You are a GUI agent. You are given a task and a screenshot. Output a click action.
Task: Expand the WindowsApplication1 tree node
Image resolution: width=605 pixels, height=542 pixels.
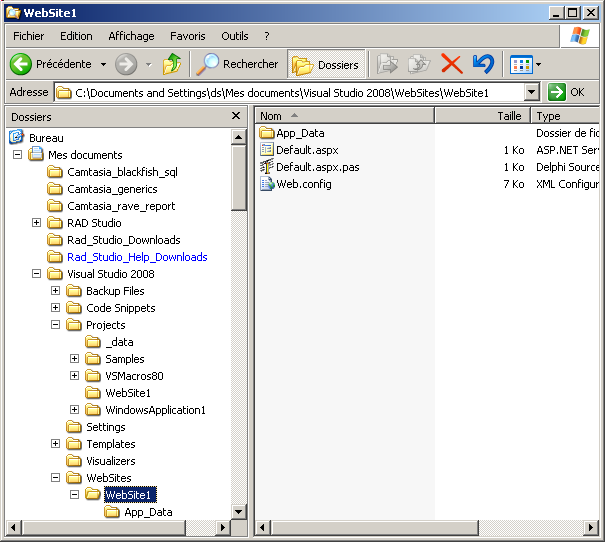(x=75, y=410)
